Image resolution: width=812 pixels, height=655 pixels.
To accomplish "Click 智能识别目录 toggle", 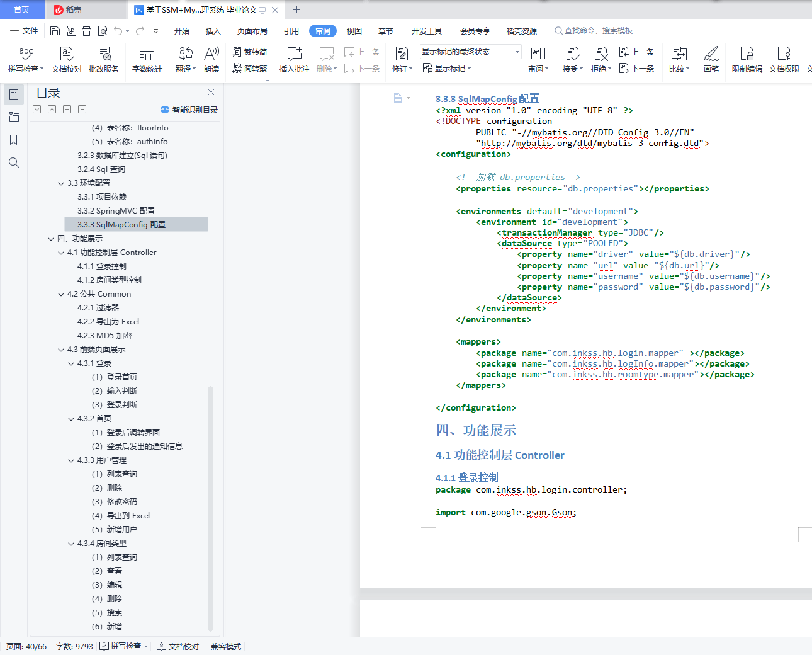I will [189, 110].
